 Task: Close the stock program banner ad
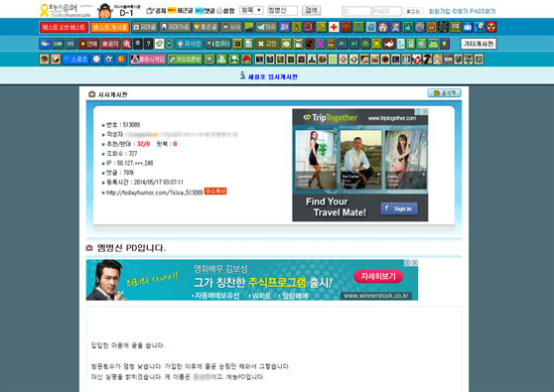click(415, 263)
